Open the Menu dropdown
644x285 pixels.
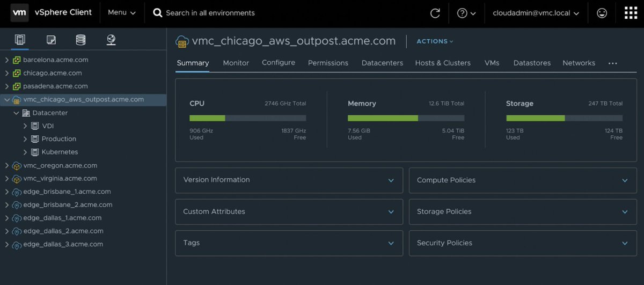click(x=122, y=12)
